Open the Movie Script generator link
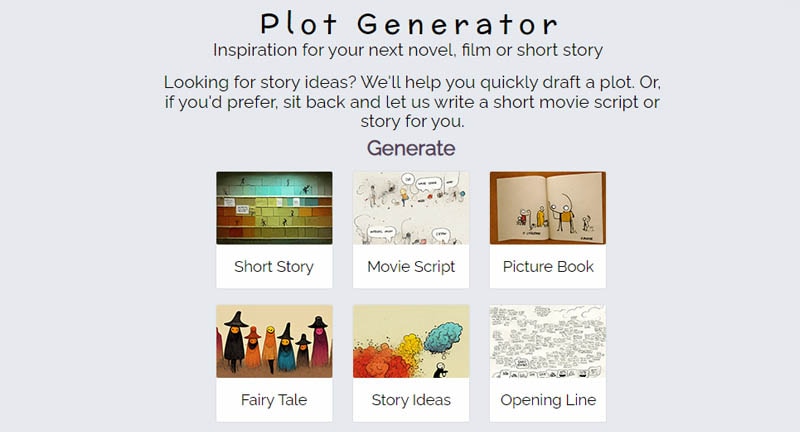 (x=410, y=267)
